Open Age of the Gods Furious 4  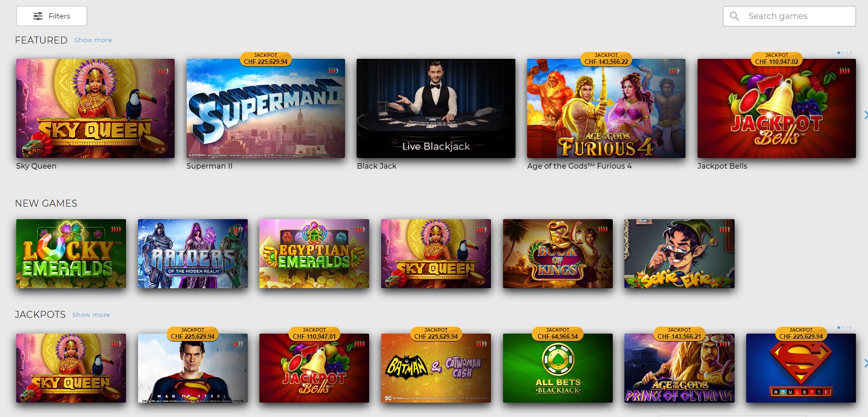pyautogui.click(x=606, y=108)
